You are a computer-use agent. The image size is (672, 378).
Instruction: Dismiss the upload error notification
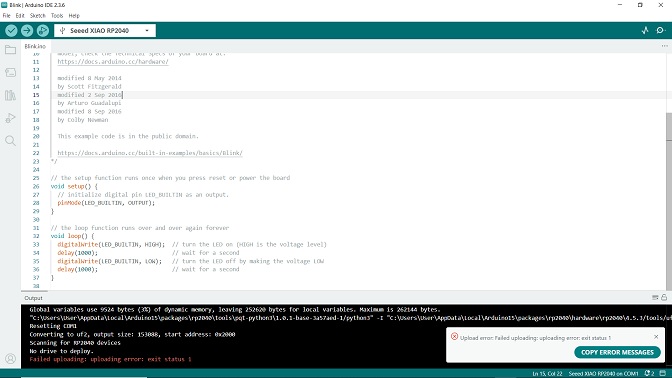click(656, 337)
